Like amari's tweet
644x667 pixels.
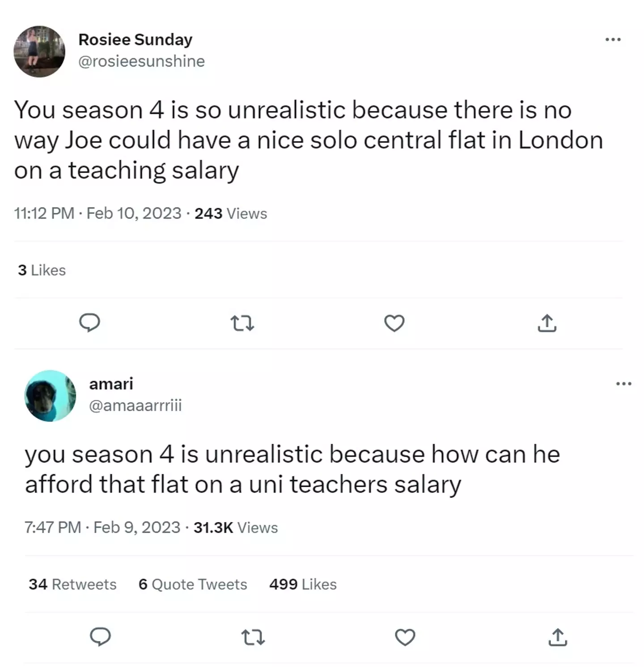[x=405, y=638]
